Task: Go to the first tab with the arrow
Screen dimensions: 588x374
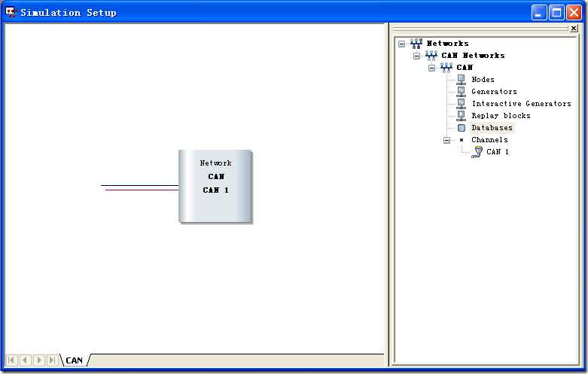Action: 11,360
